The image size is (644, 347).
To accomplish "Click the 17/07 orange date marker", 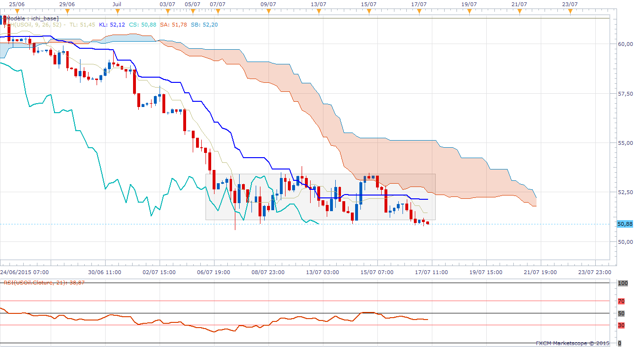I will click(419, 10).
